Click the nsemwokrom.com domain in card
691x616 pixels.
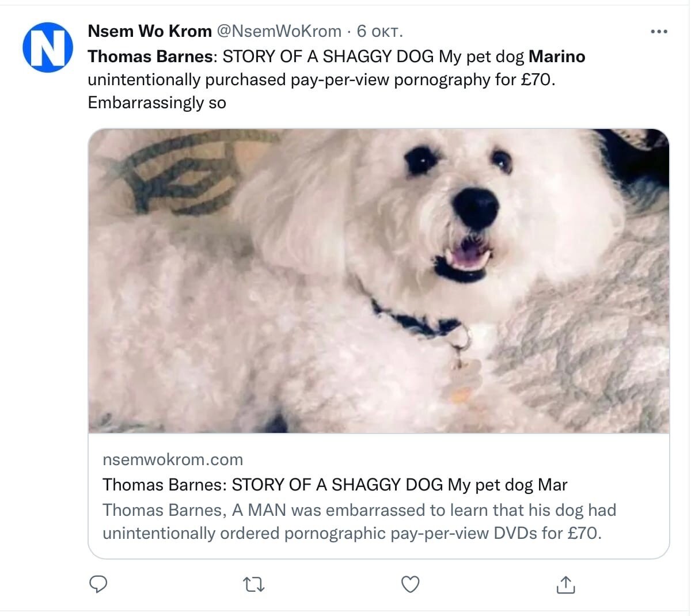[173, 459]
